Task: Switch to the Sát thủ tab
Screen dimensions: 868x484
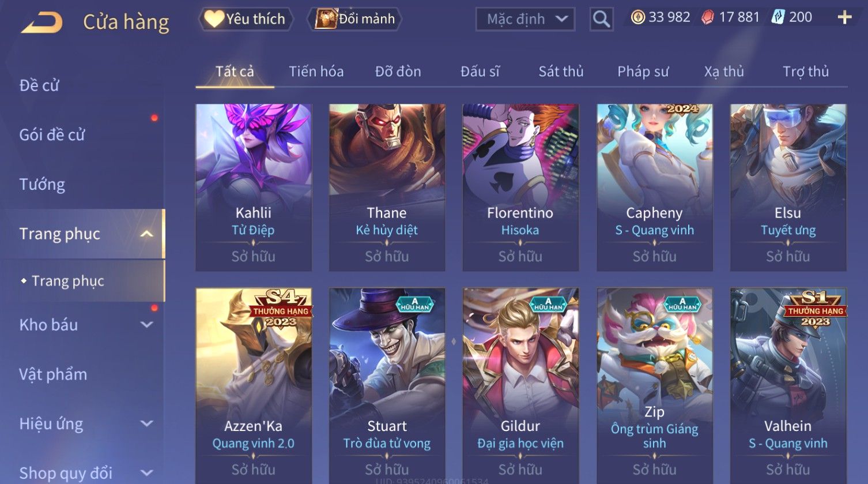Action: pos(561,72)
